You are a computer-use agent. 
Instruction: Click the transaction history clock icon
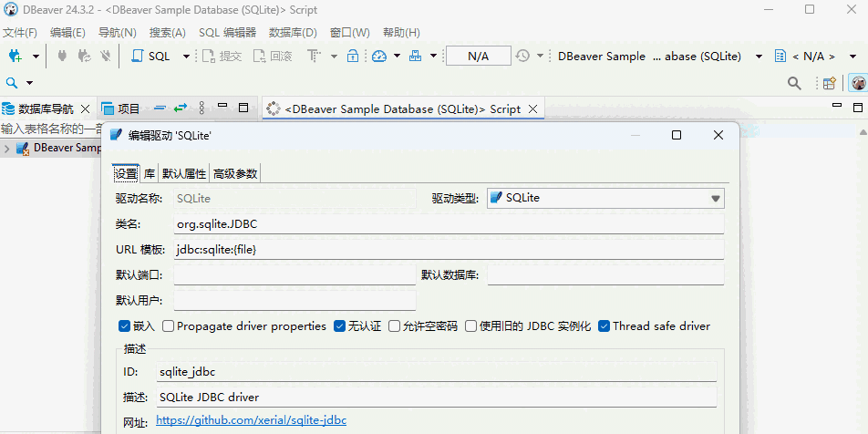pos(522,56)
